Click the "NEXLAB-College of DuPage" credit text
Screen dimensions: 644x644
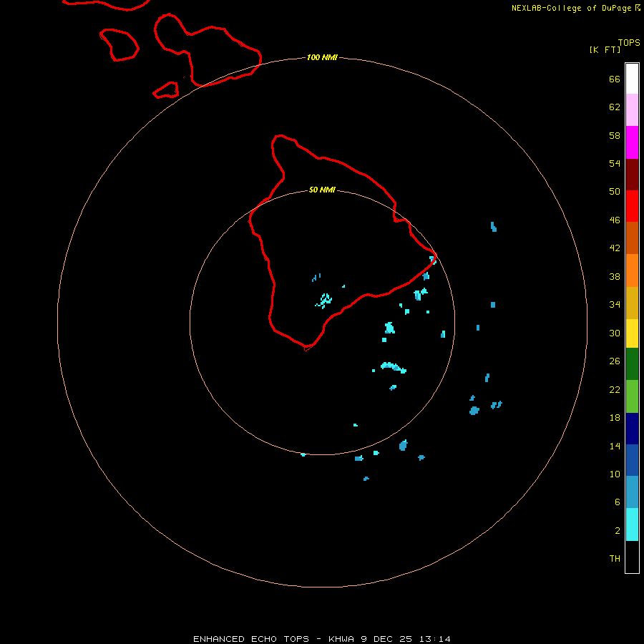point(572,8)
